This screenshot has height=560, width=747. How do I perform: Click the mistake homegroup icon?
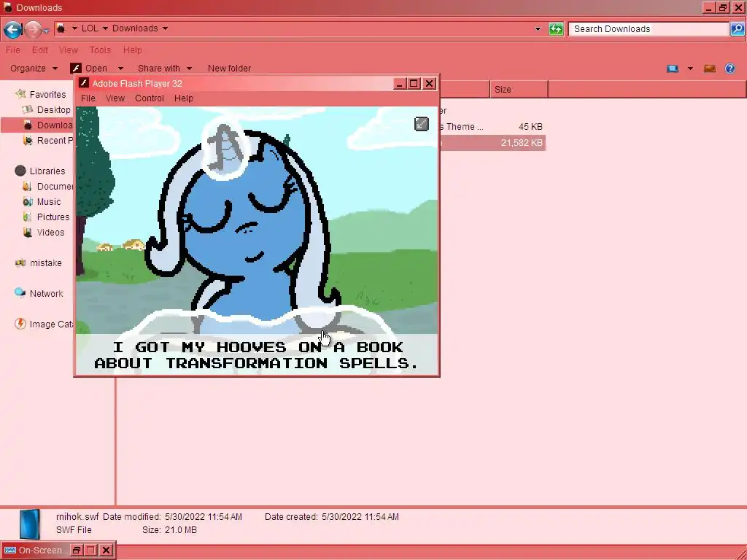20,262
